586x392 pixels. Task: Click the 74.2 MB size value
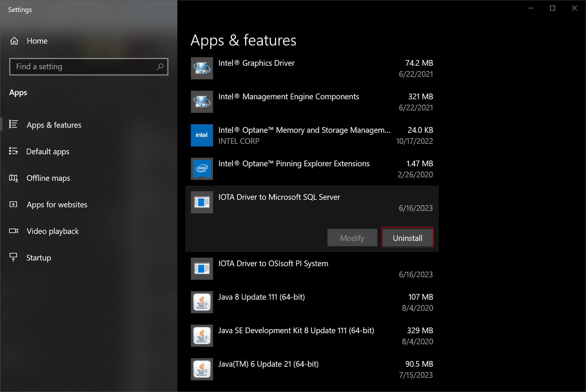[419, 63]
